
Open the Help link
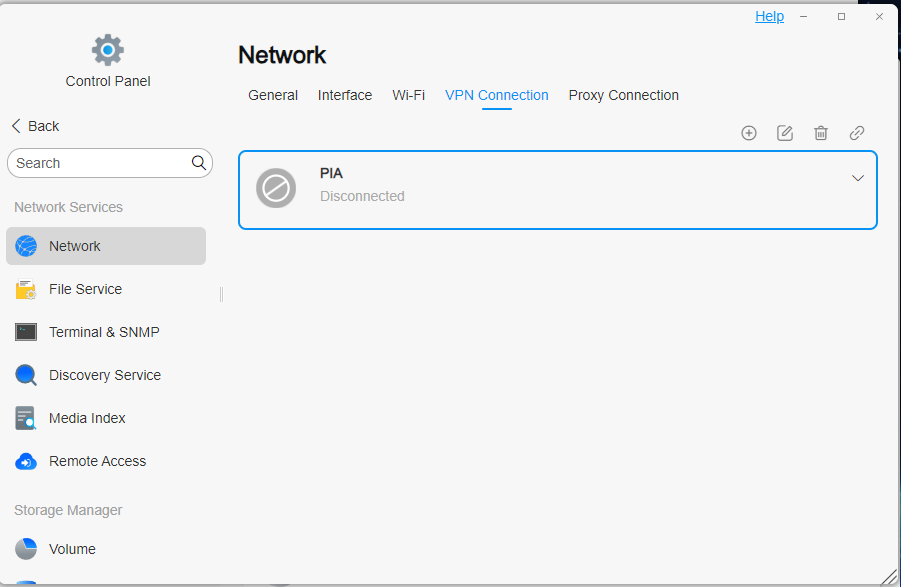(x=769, y=16)
